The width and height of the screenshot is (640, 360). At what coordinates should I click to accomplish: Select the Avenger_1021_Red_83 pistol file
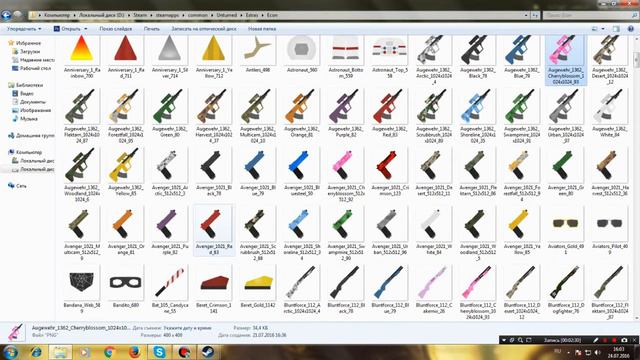pos(214,231)
